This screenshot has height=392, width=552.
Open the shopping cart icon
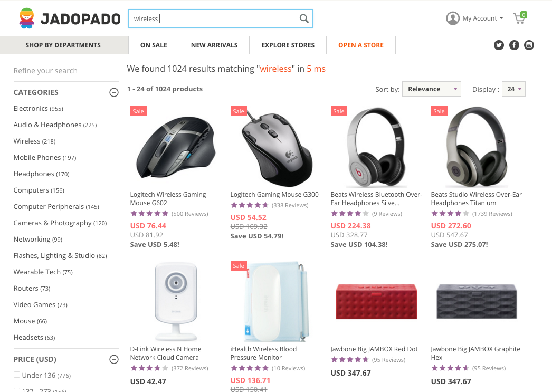520,18
